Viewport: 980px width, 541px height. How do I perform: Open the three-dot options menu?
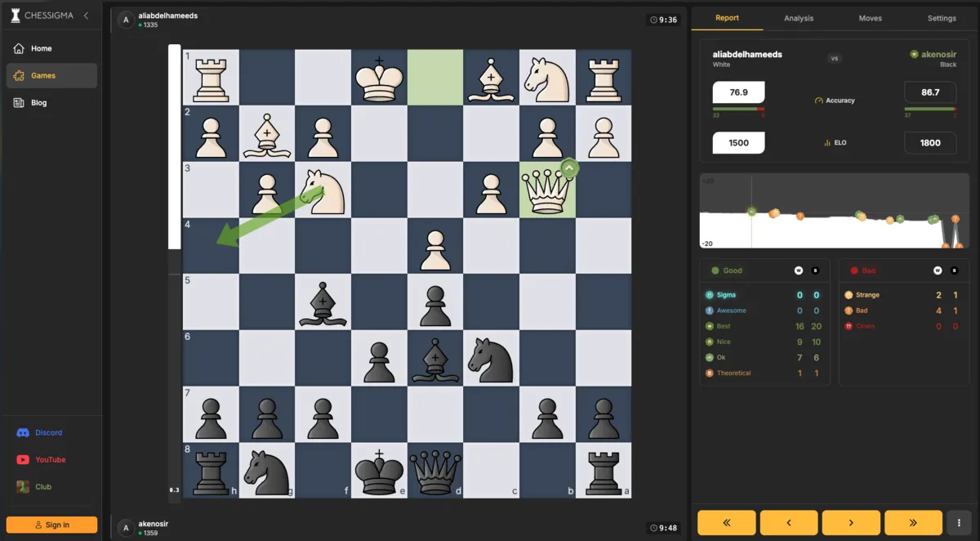pos(958,522)
